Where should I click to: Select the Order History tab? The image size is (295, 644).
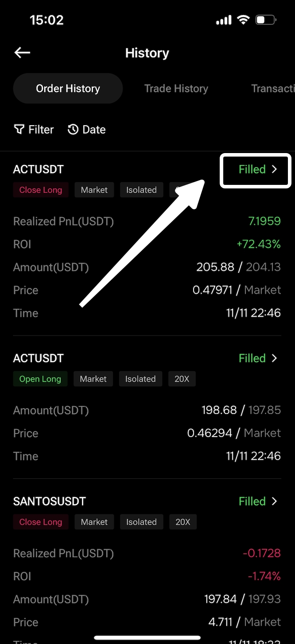[68, 88]
